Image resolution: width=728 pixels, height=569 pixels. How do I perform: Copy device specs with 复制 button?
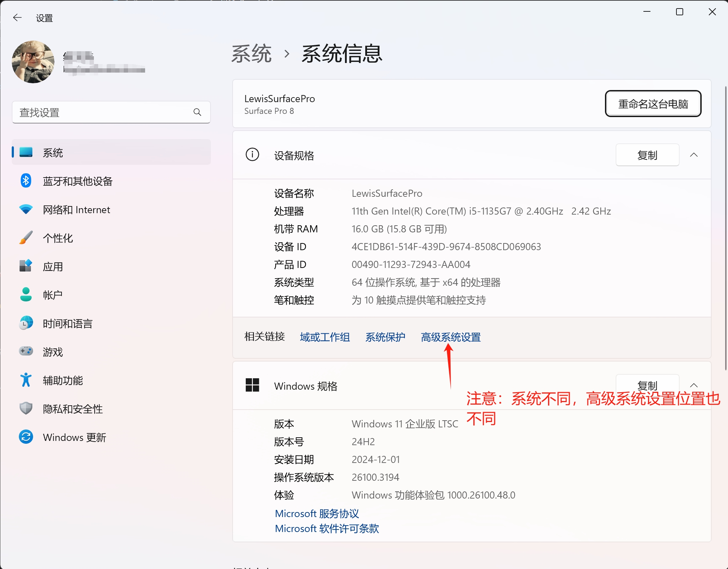click(x=647, y=155)
